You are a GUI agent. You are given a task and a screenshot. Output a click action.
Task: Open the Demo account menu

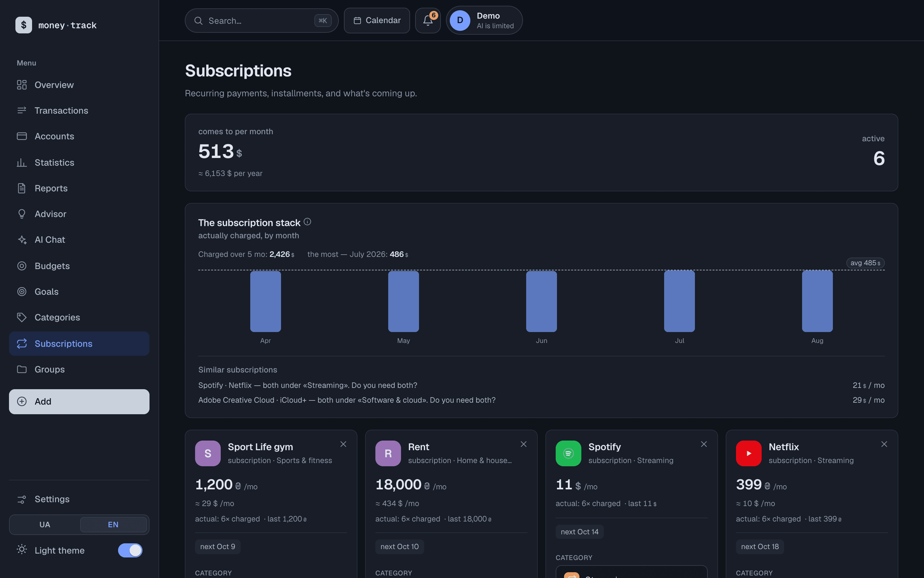(x=484, y=21)
